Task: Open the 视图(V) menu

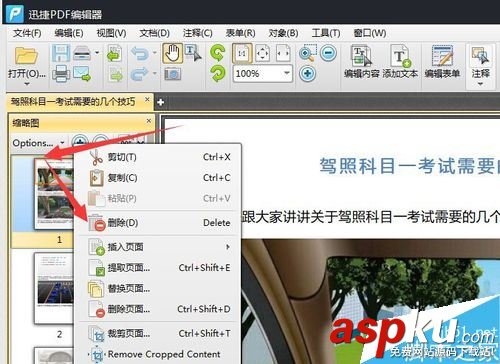Action: 111,33
